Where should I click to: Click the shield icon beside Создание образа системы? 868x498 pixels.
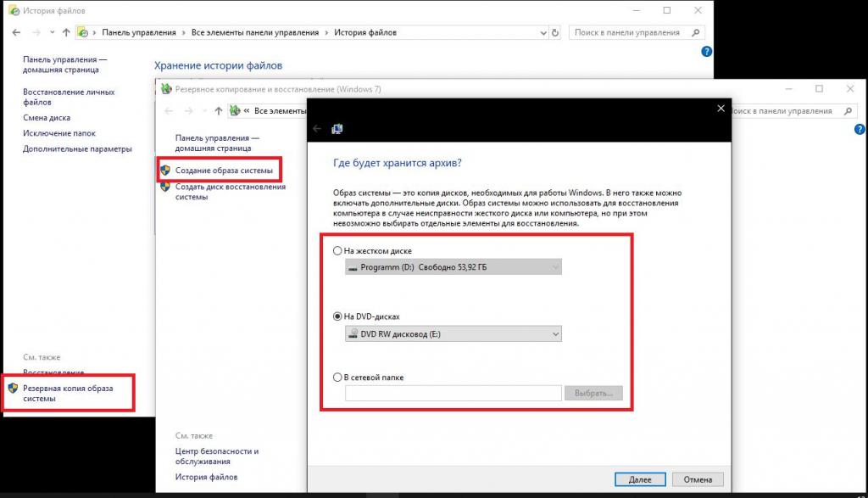(165, 170)
